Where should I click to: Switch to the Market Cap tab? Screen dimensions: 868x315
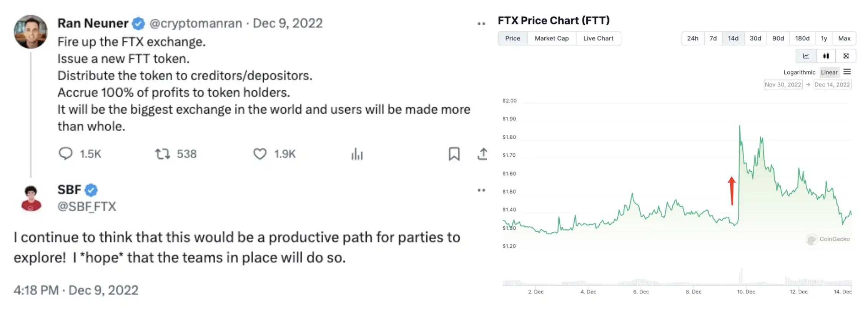click(552, 38)
